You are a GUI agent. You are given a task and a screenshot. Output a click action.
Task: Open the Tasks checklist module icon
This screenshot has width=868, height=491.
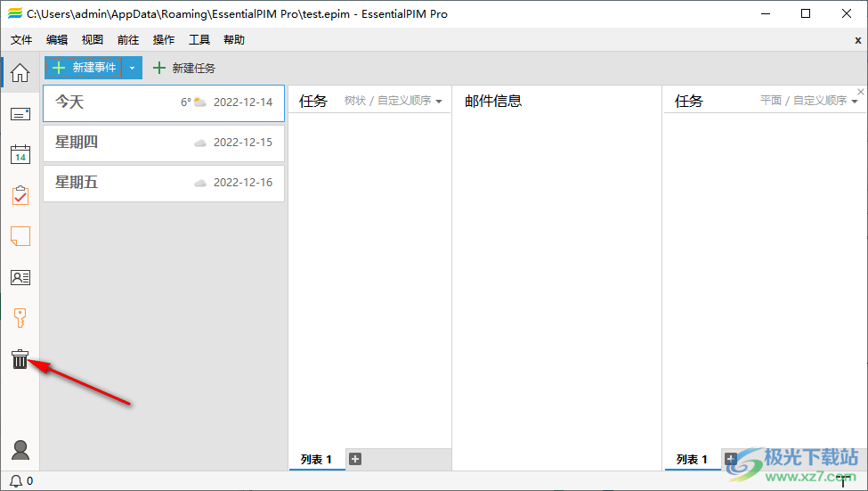20,196
